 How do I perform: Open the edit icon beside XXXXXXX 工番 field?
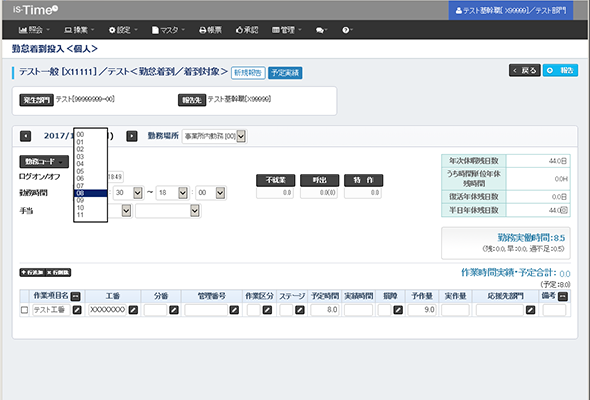[x=133, y=310]
